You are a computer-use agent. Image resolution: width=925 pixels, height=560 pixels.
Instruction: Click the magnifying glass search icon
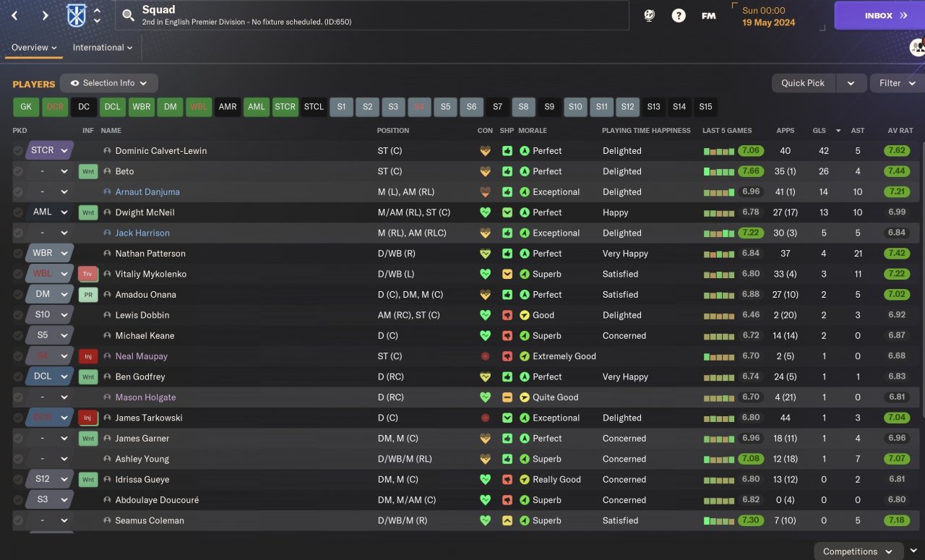click(x=128, y=15)
